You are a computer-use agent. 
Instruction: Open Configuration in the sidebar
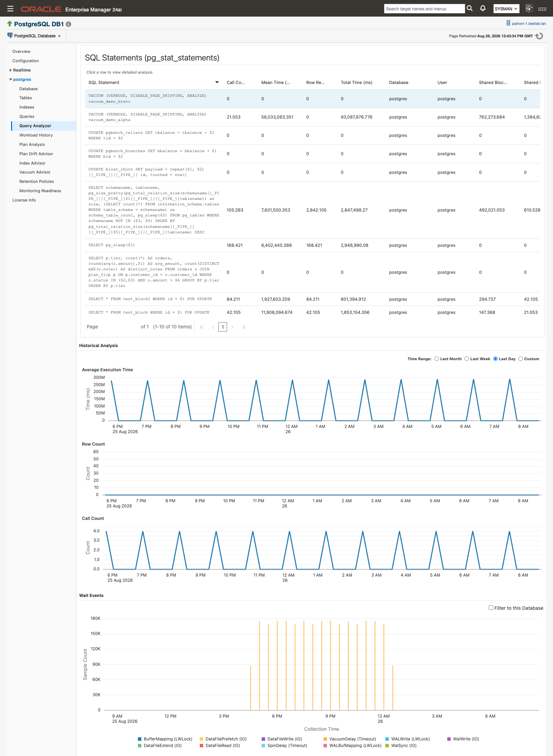click(x=26, y=61)
